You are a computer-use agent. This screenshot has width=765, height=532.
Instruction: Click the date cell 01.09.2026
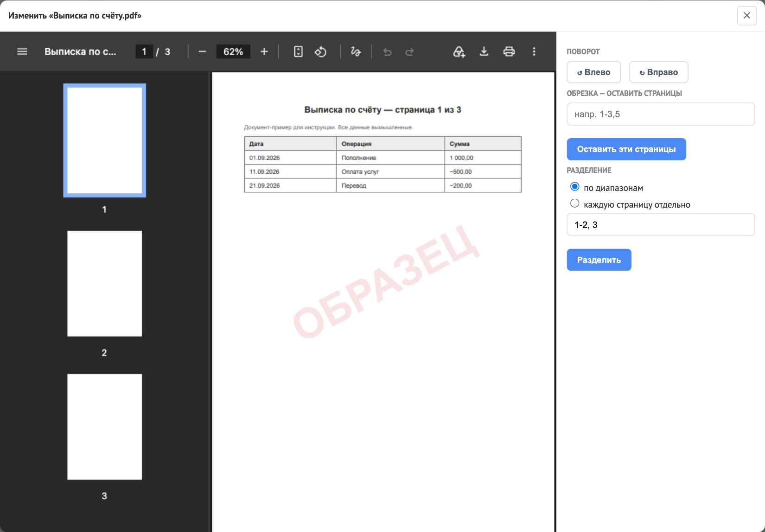pyautogui.click(x=290, y=158)
